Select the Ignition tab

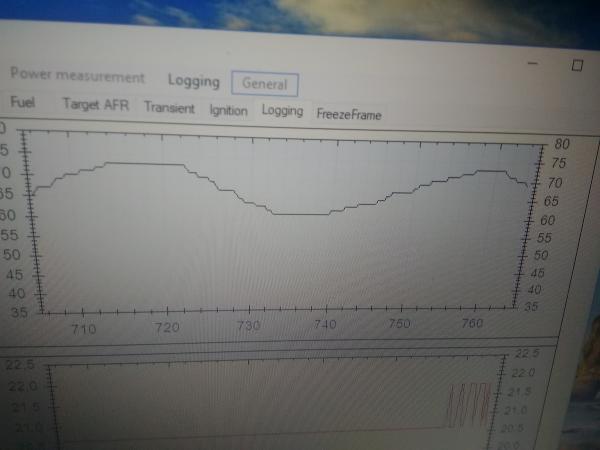pos(228,110)
